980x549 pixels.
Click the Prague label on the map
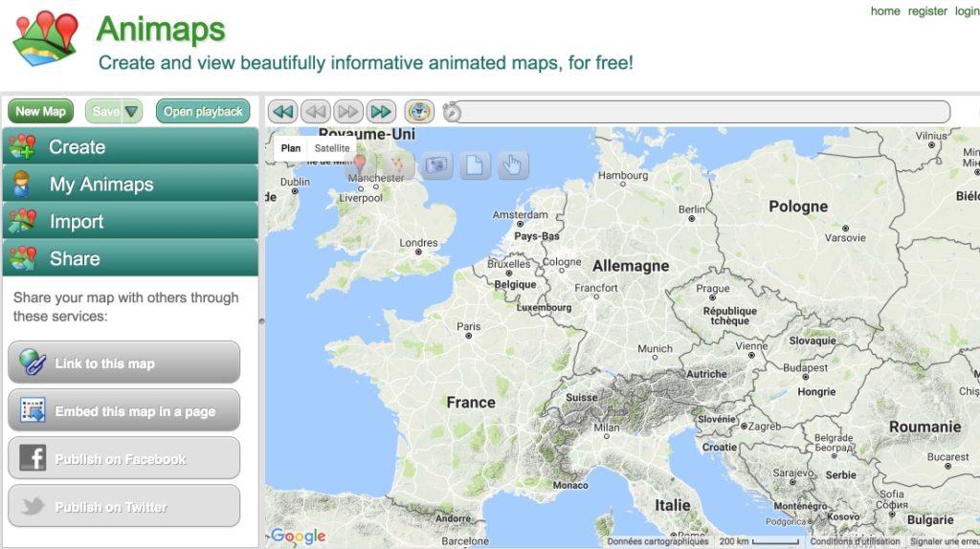712,288
